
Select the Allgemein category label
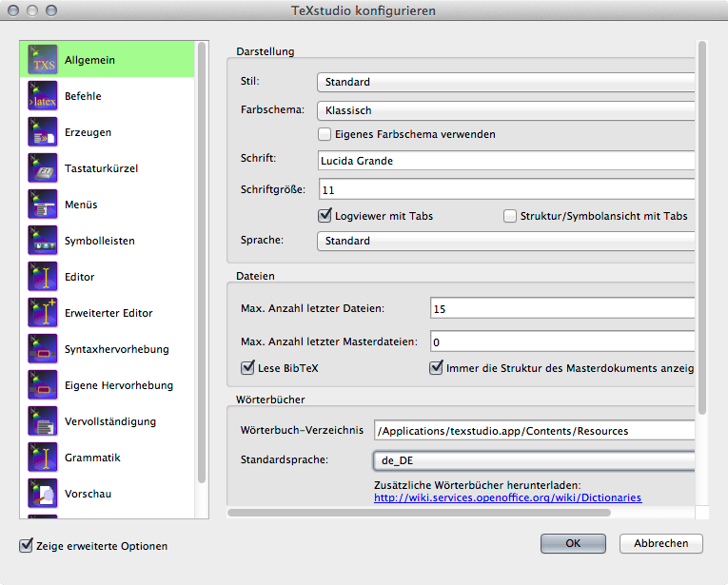coord(89,60)
